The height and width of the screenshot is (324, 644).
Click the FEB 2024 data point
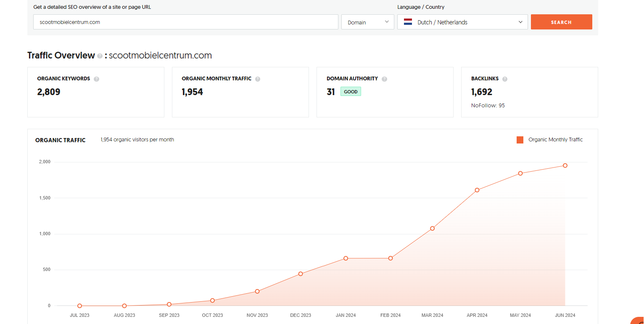tap(391, 258)
